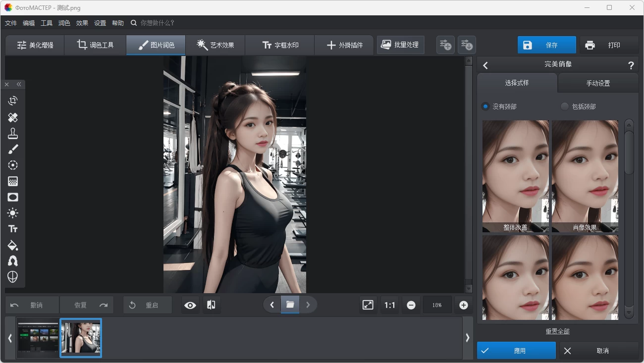Switch to the 手动设置 tab

click(x=598, y=83)
